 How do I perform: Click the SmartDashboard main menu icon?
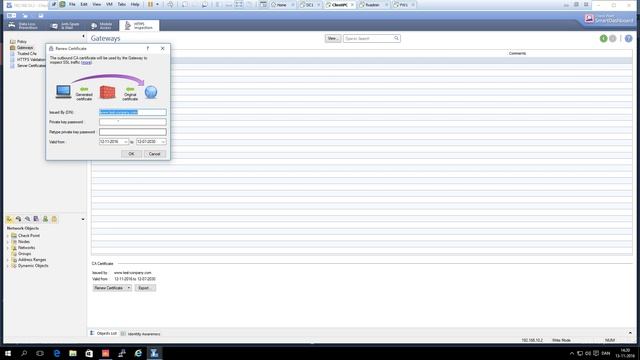(x=11, y=16)
